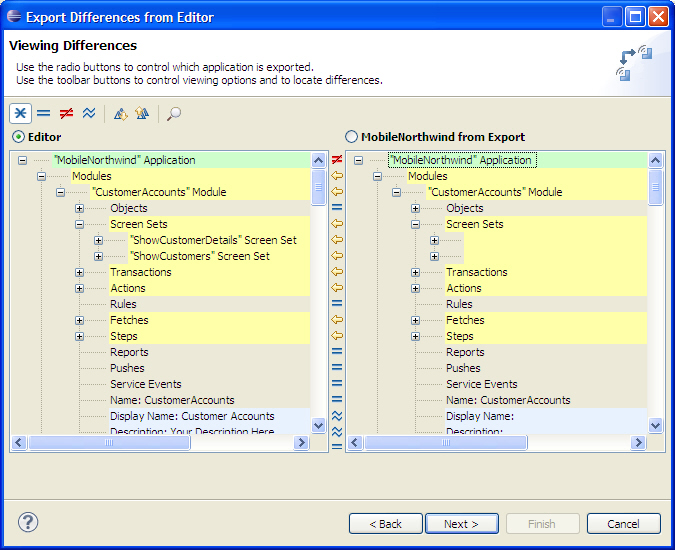Click the copy arrow beside Screen Sets row
Screen dimensions: 675x550
pos(337,224)
